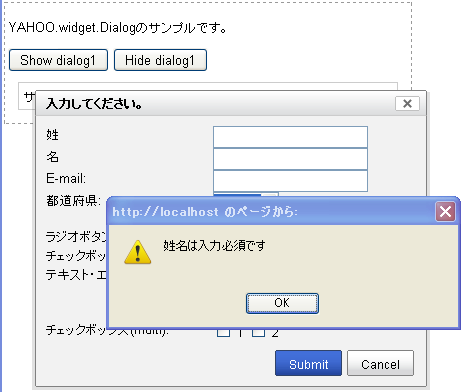Tick the multi checkbox labeled 2
The image size is (465, 392).
point(258,332)
